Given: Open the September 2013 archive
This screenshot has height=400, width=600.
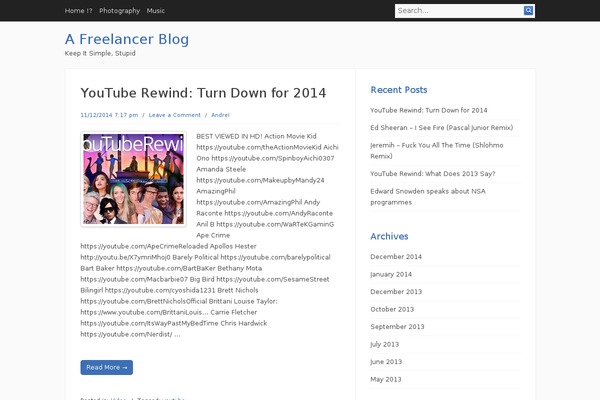Looking at the screenshot, I should pos(397,327).
